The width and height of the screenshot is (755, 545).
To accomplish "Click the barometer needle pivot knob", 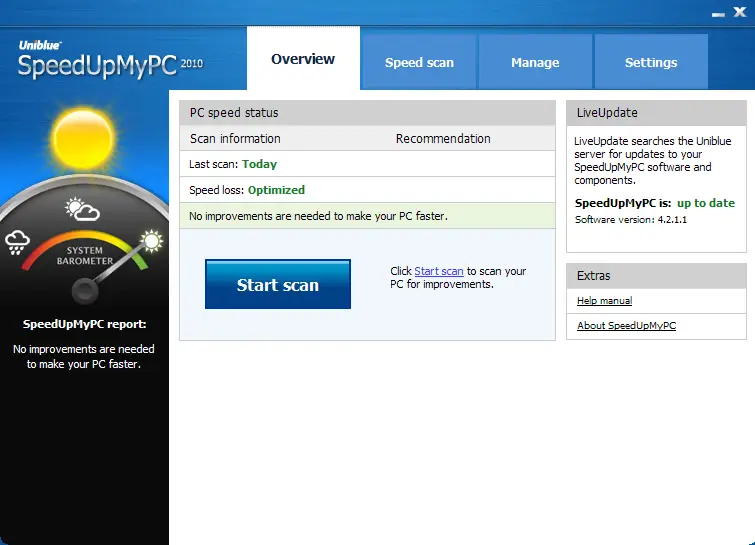I will point(85,290).
